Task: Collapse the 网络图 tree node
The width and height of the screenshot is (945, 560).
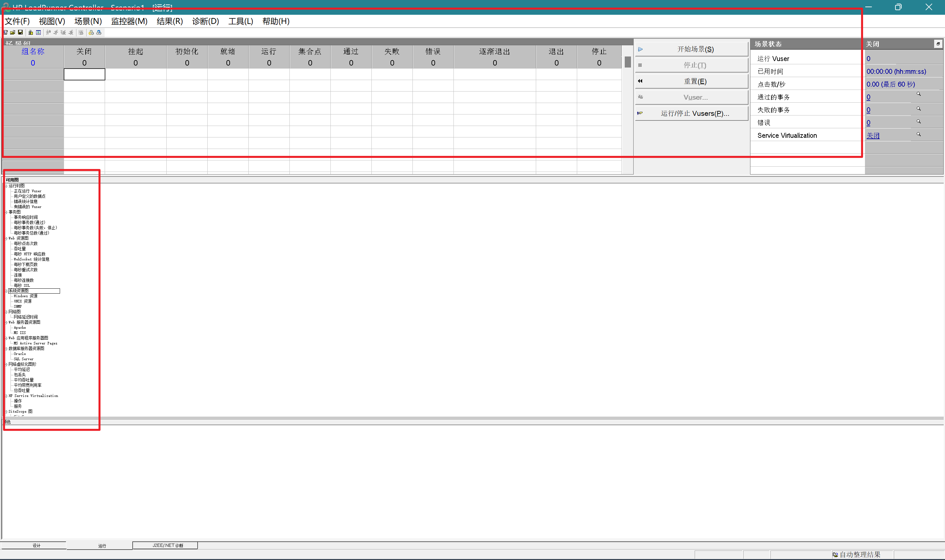Action: pos(6,312)
